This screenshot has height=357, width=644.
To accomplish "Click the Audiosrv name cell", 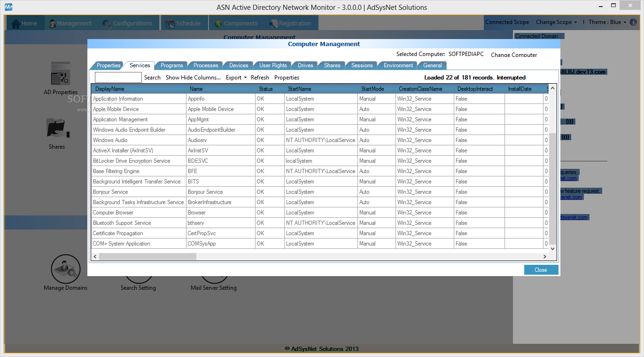I will click(x=221, y=140).
